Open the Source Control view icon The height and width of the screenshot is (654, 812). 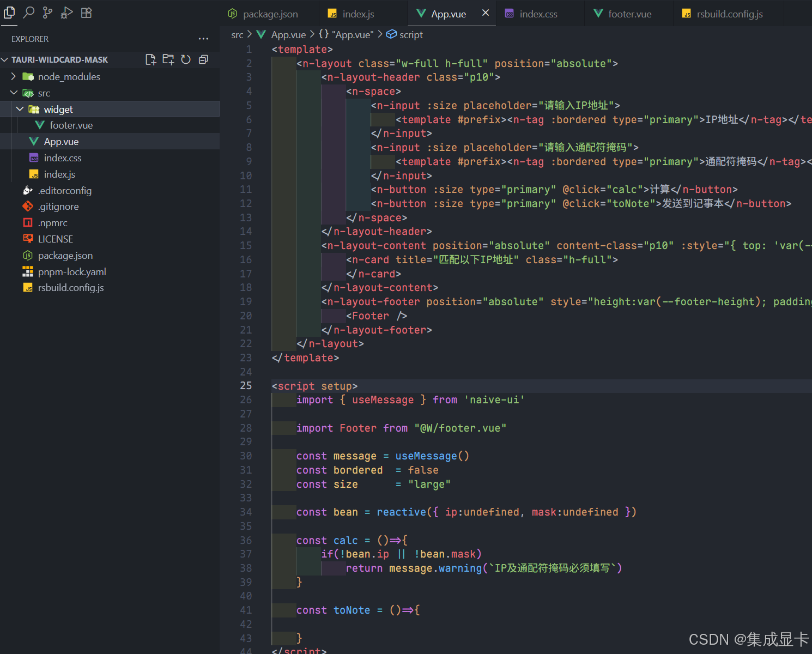[x=48, y=13]
